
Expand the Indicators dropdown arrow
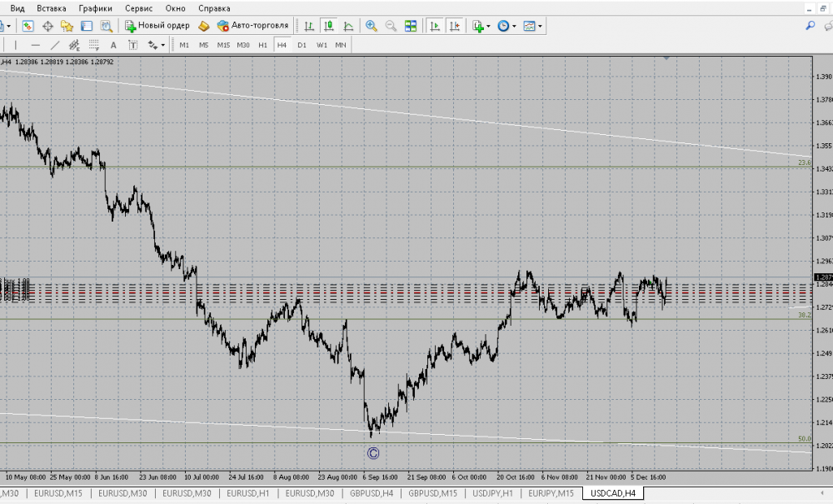click(x=488, y=26)
